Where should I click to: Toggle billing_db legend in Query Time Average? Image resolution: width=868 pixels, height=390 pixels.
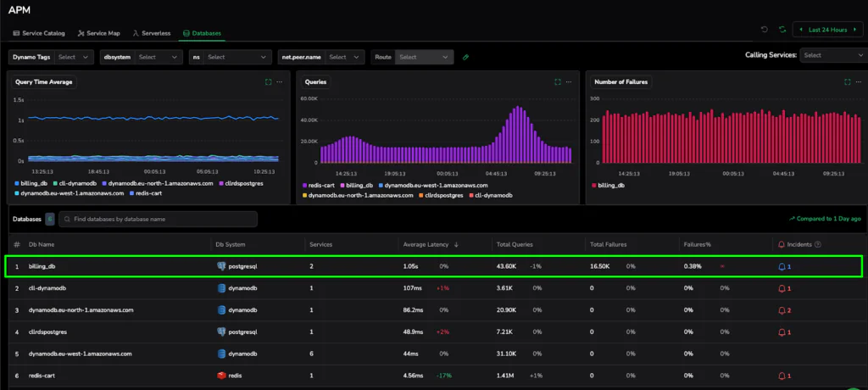click(31, 183)
